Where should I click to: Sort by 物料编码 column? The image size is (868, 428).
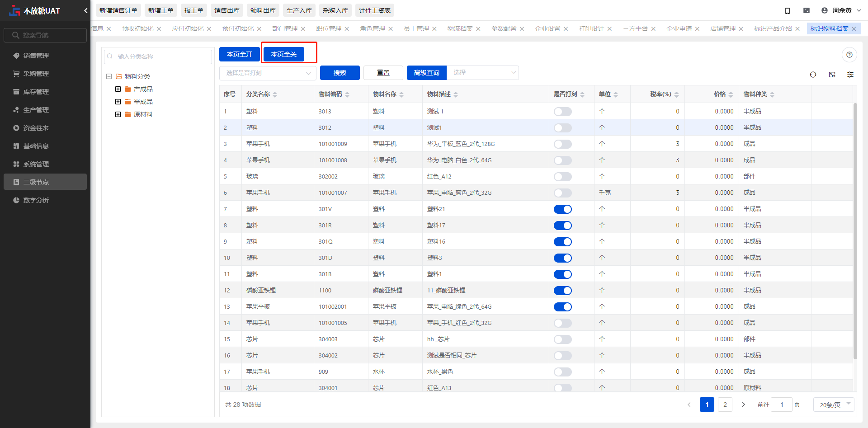point(347,94)
